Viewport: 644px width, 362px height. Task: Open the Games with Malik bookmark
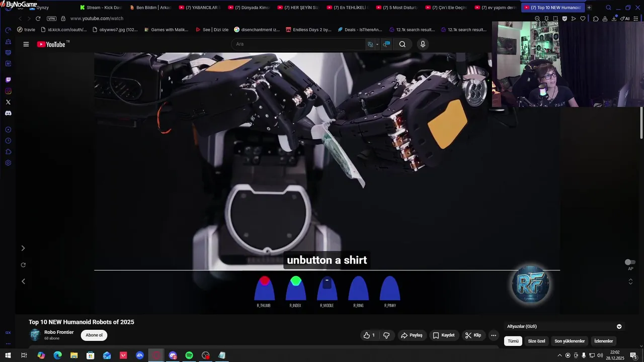click(x=166, y=30)
